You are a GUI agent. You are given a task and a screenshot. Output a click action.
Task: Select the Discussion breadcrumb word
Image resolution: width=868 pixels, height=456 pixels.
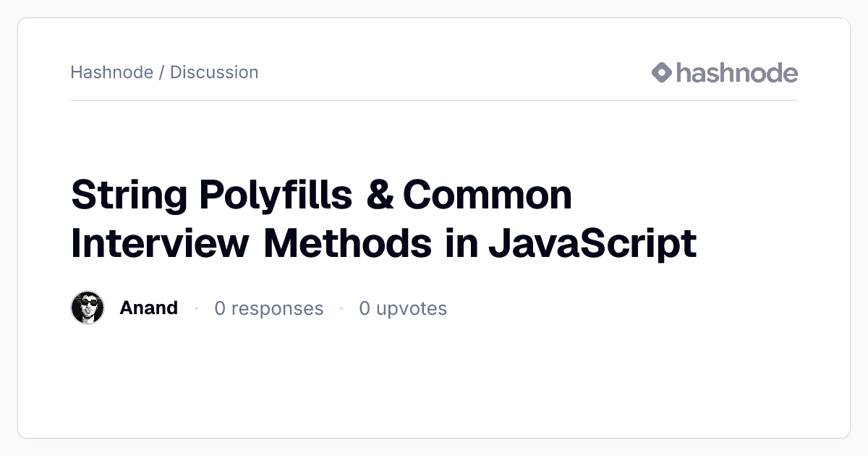(x=214, y=72)
